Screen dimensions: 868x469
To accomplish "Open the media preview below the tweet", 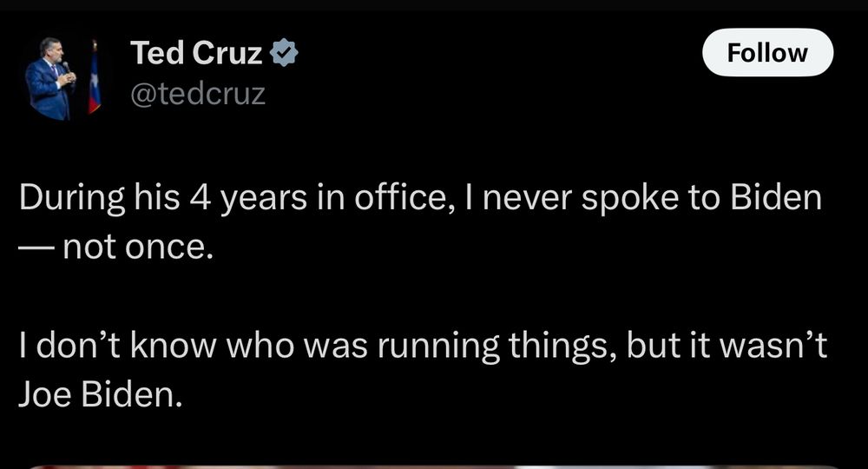I will (x=434, y=466).
